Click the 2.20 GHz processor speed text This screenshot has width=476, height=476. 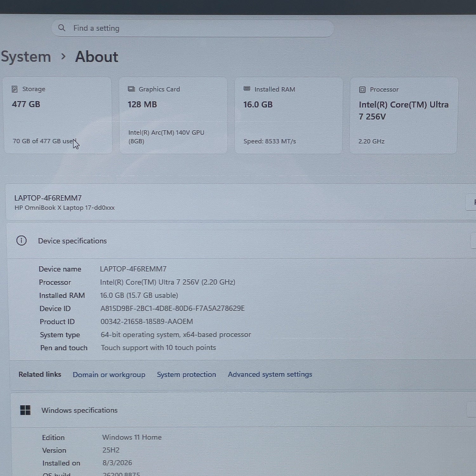coord(371,141)
